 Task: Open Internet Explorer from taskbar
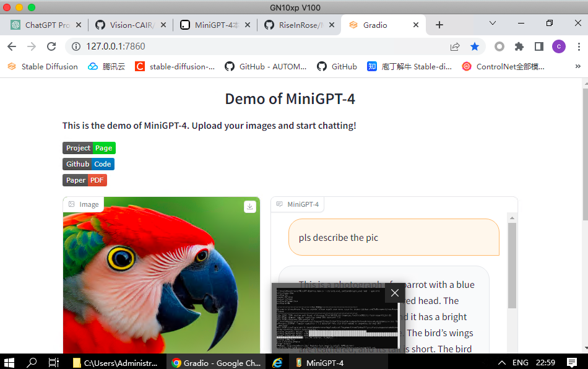pyautogui.click(x=277, y=363)
